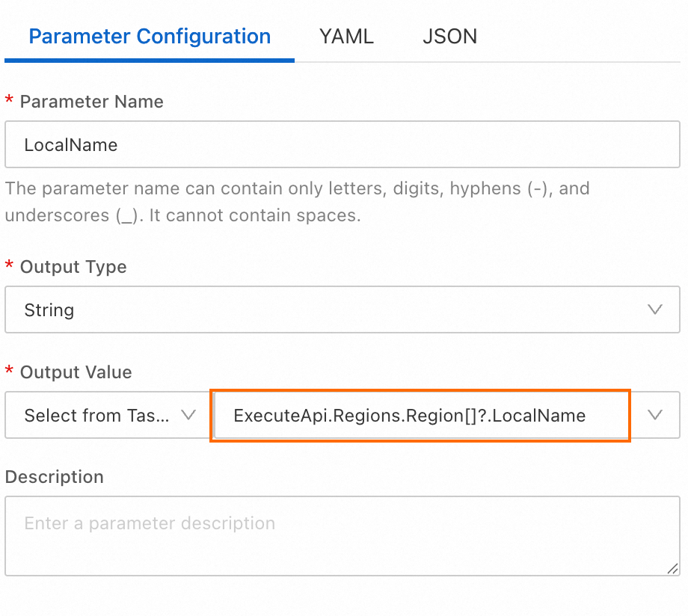688x616 pixels.
Task: Grab the Description textarea resize handle
Action: point(672,568)
